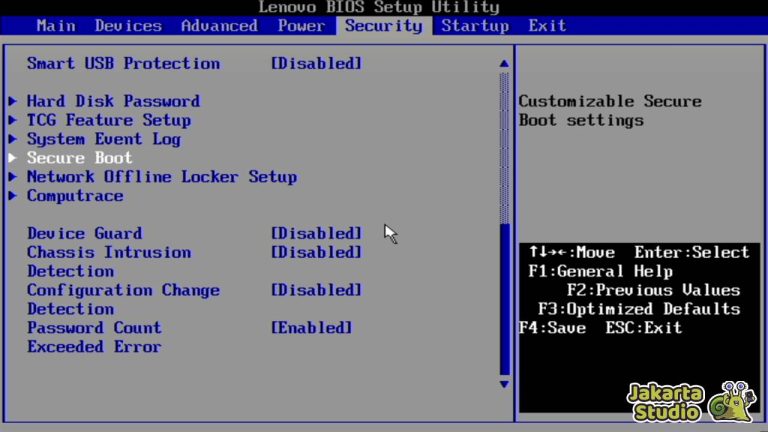
Task: Click the arrows Move hint
Action: coord(572,253)
